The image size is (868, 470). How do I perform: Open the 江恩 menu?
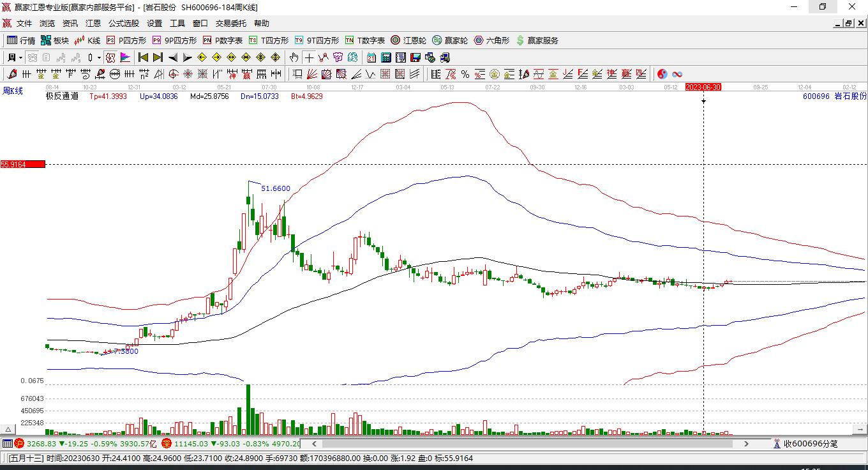coord(93,24)
